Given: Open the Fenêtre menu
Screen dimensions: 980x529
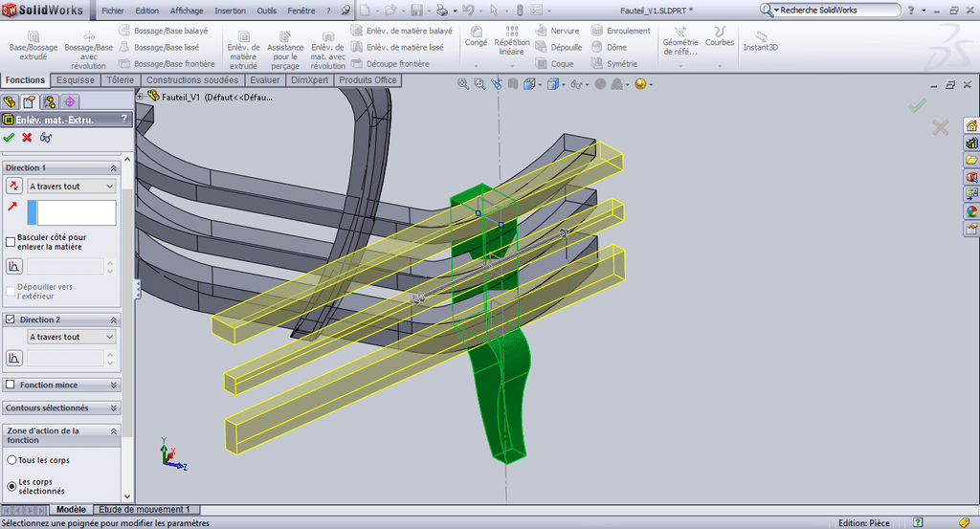Looking at the screenshot, I should point(301,11).
